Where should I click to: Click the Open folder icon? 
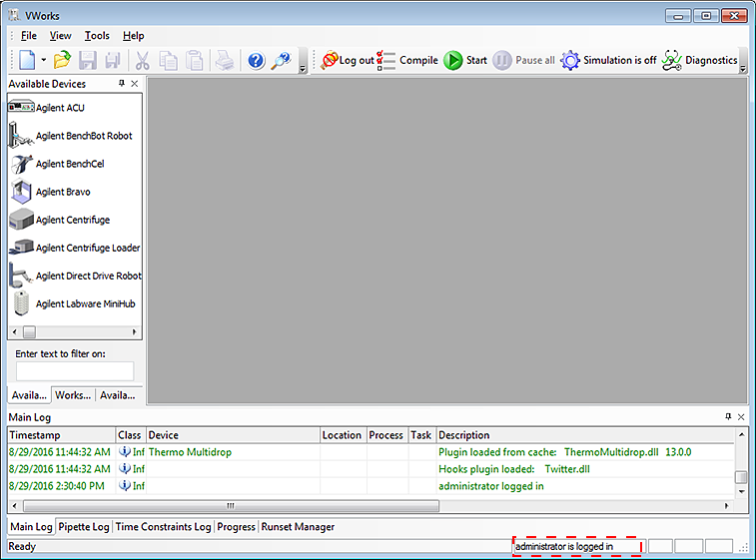(62, 60)
